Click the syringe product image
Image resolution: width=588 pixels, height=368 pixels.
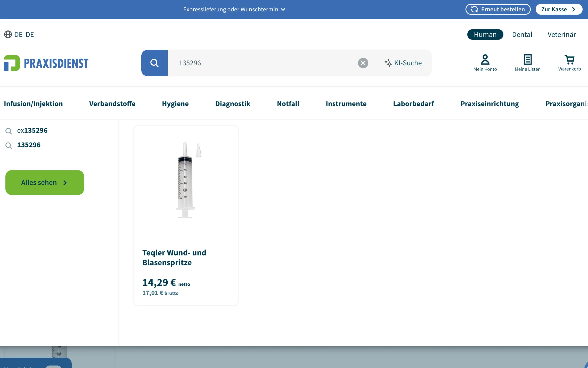tap(186, 180)
